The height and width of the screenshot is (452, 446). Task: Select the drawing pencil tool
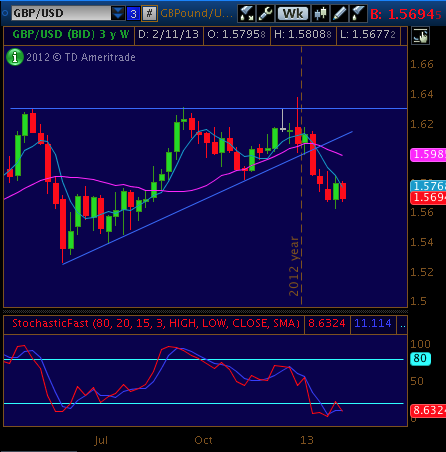(339, 14)
